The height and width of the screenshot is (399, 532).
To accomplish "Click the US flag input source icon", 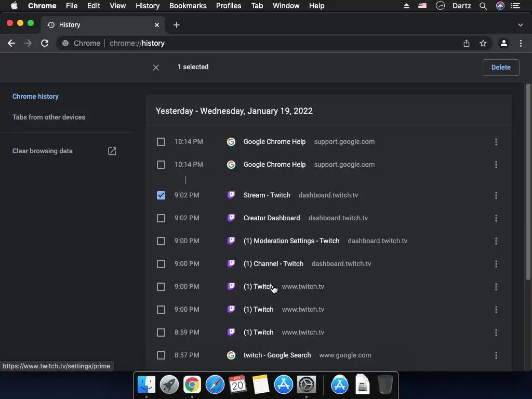I will click(x=422, y=6).
